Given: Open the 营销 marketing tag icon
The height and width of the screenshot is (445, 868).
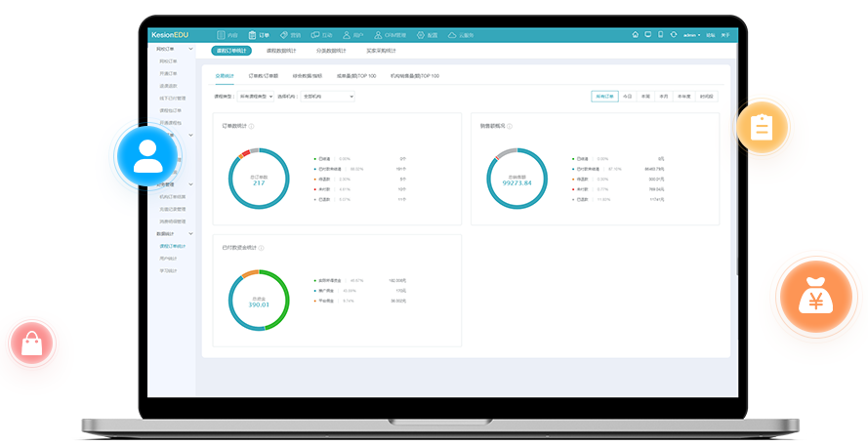Looking at the screenshot, I should (x=283, y=35).
